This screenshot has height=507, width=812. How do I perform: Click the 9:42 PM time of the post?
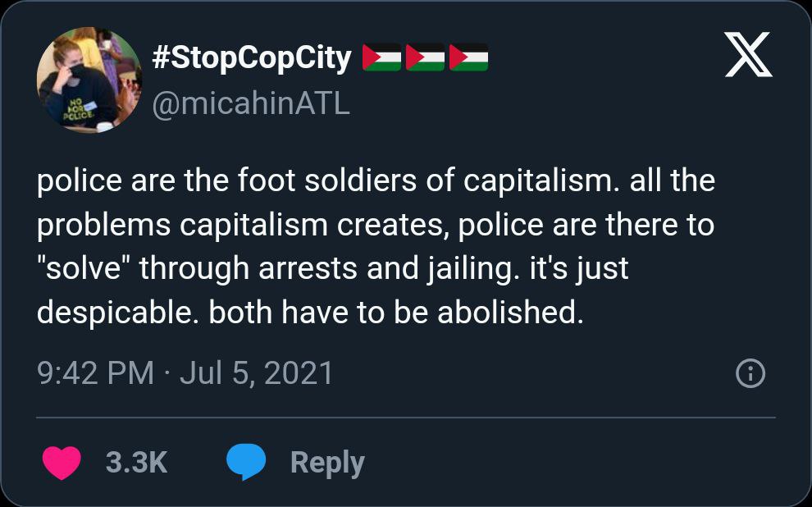click(x=95, y=374)
